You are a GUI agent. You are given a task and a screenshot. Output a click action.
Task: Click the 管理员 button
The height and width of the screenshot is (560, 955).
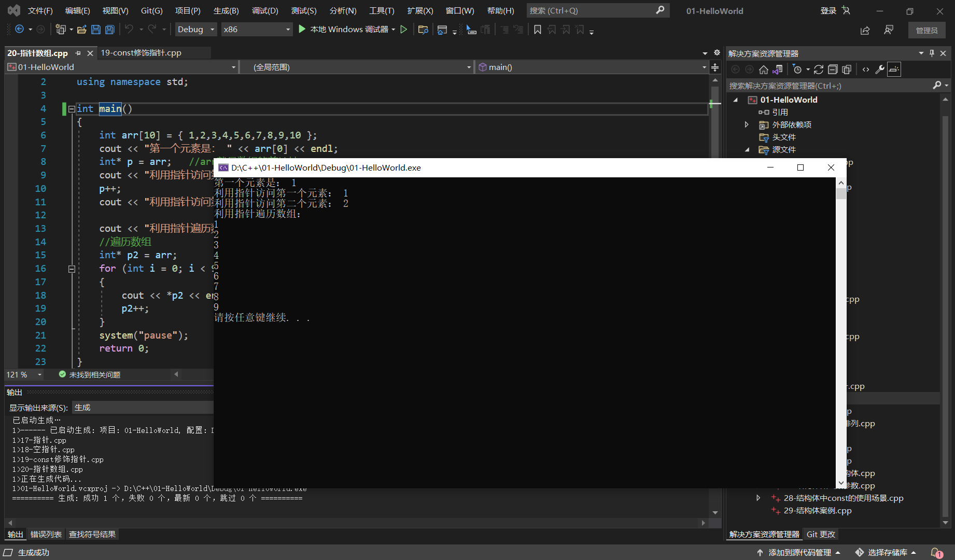click(926, 31)
